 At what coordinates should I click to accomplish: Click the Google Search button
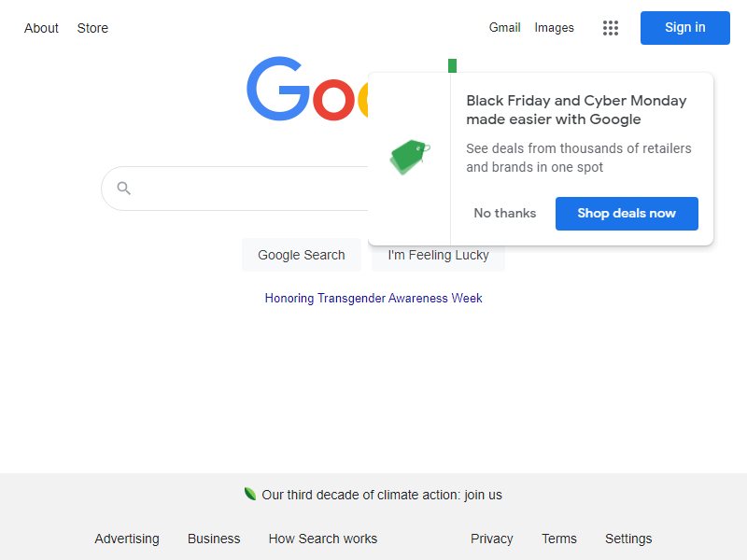click(302, 255)
